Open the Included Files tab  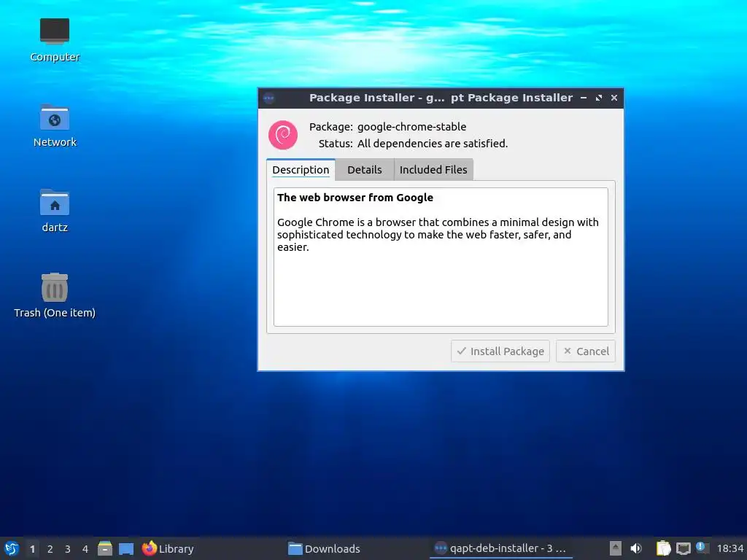[x=433, y=169]
